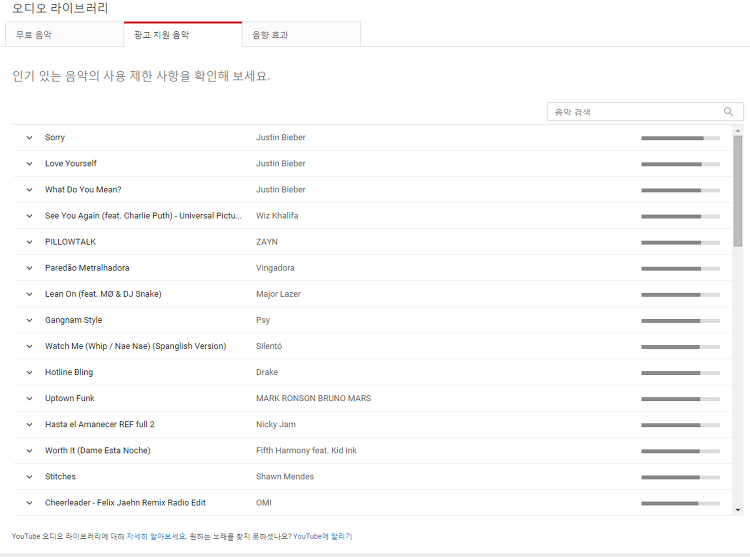Click artist name Shawn Mendes
This screenshot has width=750, height=557.
coord(285,477)
